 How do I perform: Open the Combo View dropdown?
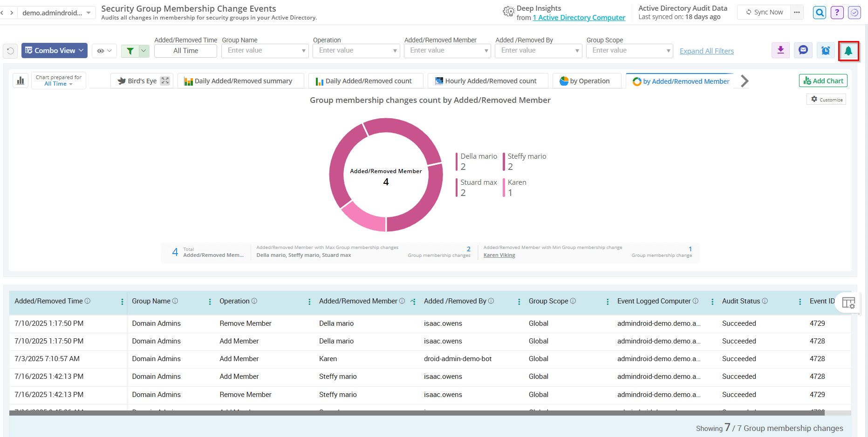(54, 50)
